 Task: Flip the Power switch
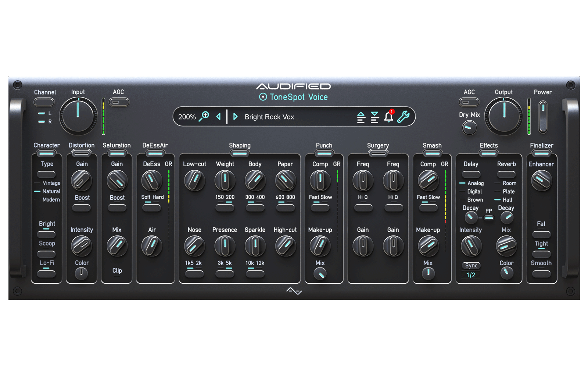(x=543, y=117)
